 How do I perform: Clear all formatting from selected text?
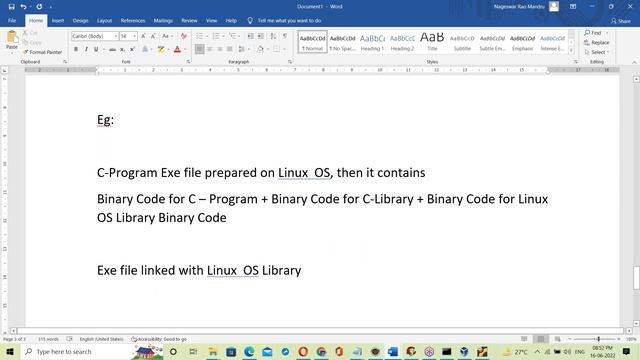[x=184, y=36]
